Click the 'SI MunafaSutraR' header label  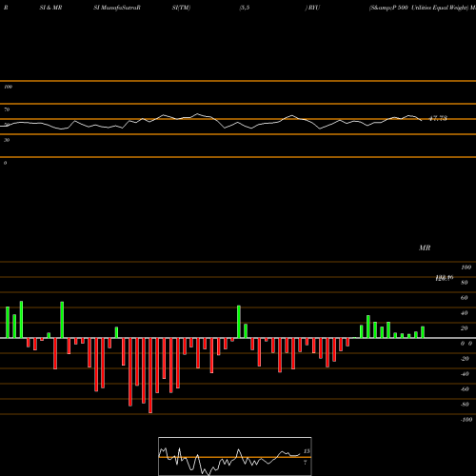[x=117, y=8]
